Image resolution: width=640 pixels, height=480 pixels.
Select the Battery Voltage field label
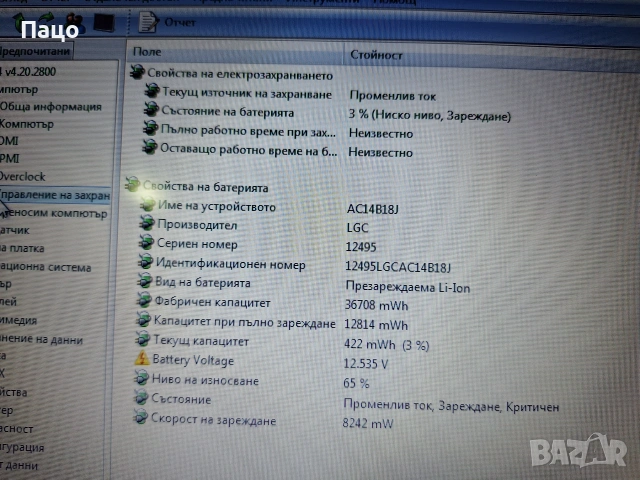[x=193, y=360]
